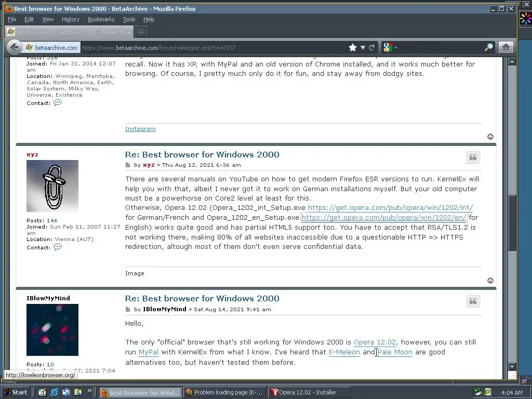
Task: Click the search magnifier icon
Action: (x=488, y=47)
